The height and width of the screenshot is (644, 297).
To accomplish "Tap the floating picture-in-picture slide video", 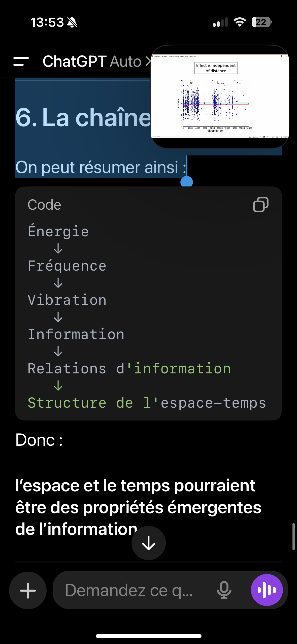I will point(220,96).
